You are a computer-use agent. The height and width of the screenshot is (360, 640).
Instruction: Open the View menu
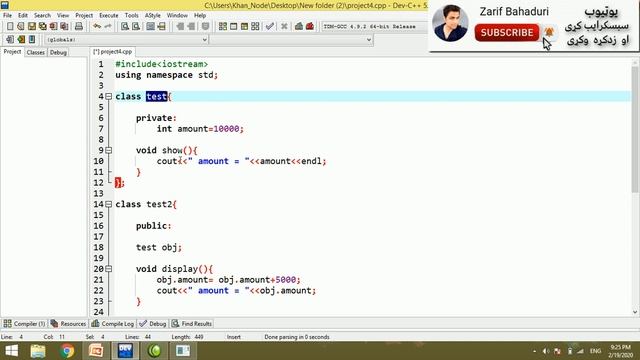[63, 15]
